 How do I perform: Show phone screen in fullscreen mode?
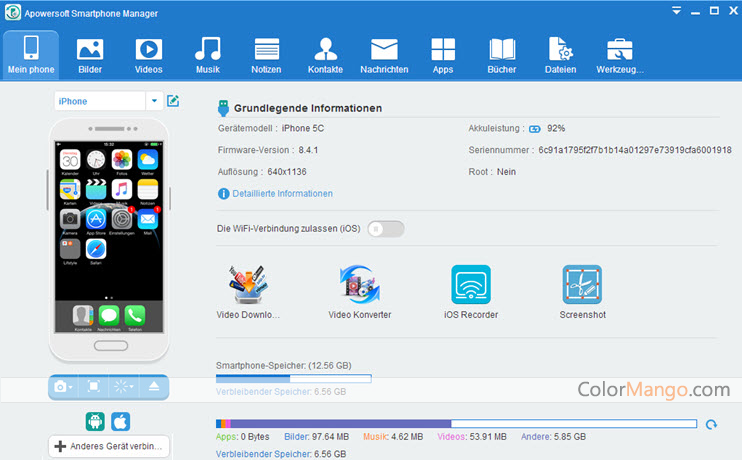click(x=94, y=387)
